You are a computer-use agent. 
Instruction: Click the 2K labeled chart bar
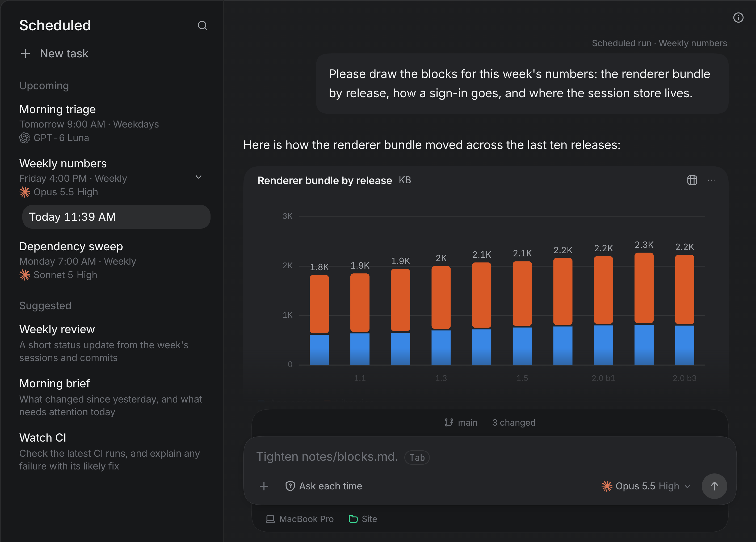(x=441, y=315)
